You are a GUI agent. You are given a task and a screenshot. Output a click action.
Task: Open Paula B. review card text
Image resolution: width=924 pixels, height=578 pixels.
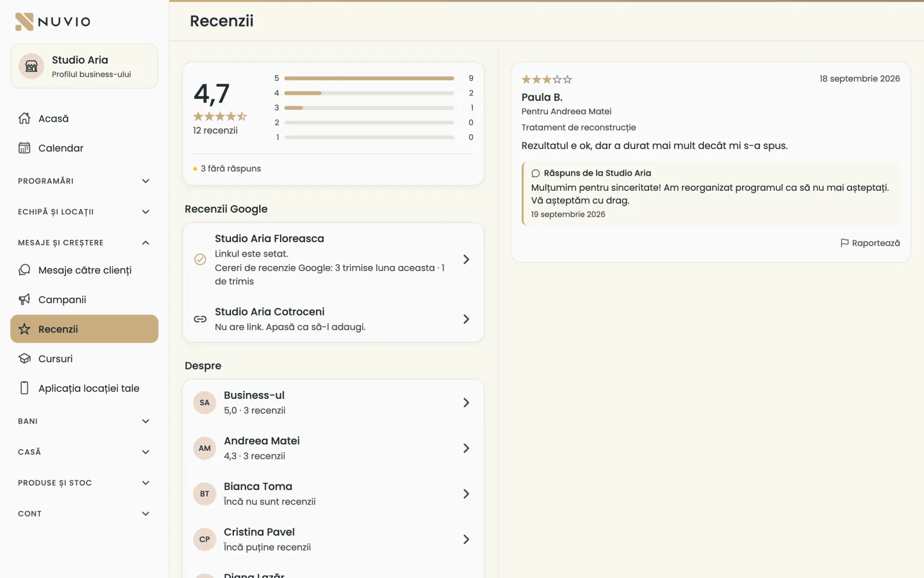[x=654, y=146]
